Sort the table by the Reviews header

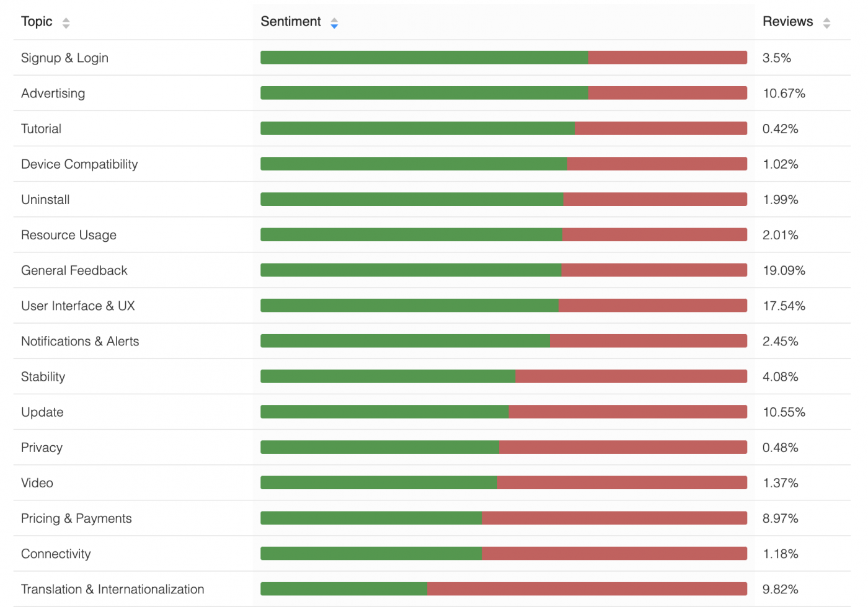[x=788, y=21]
